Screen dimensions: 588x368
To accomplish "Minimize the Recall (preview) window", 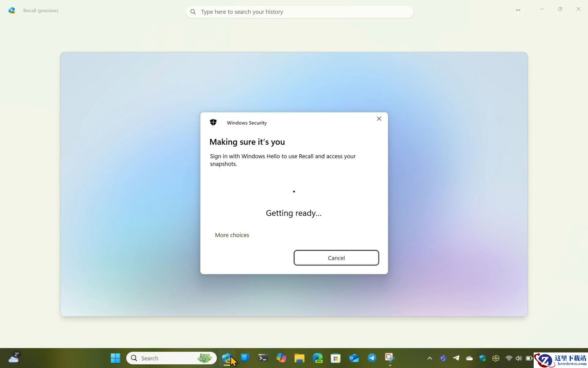I will tap(541, 9).
